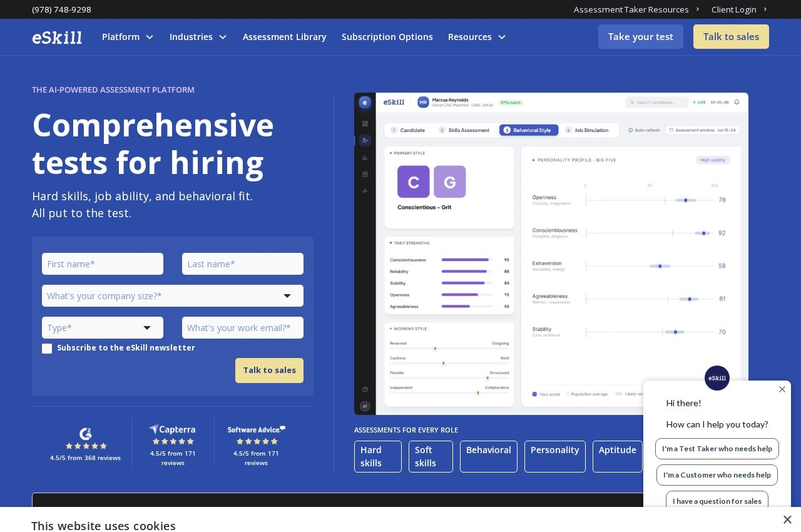Choose "I have a question for sales"
The height and width of the screenshot is (532, 801).
click(x=717, y=501)
